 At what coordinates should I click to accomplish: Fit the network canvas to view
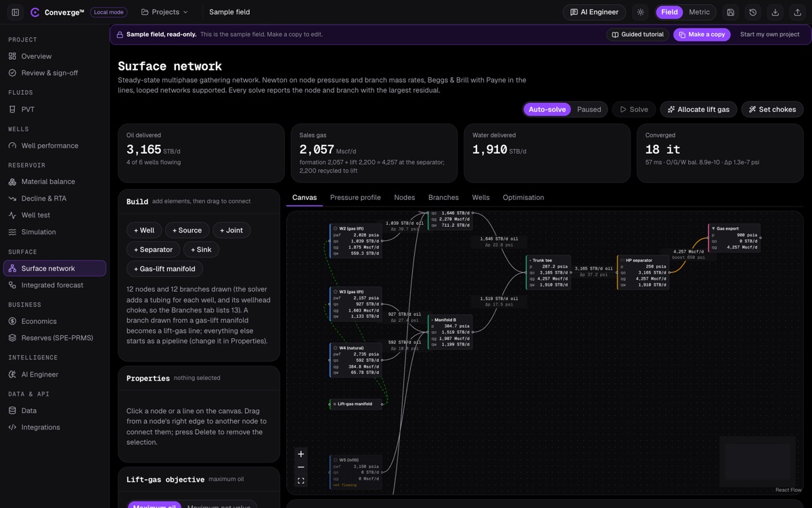(301, 481)
